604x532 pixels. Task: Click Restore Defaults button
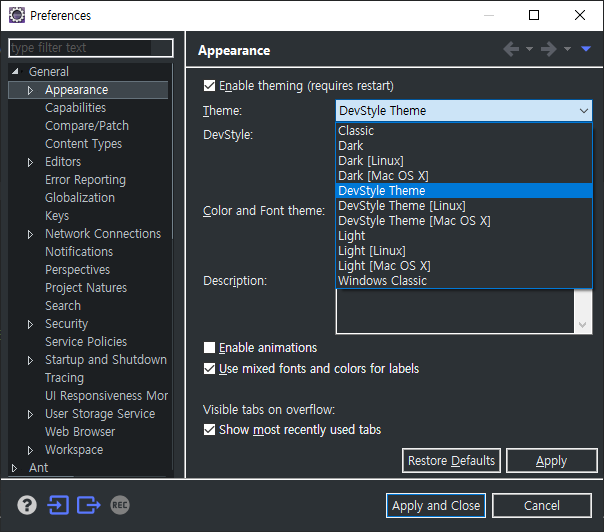[451, 460]
